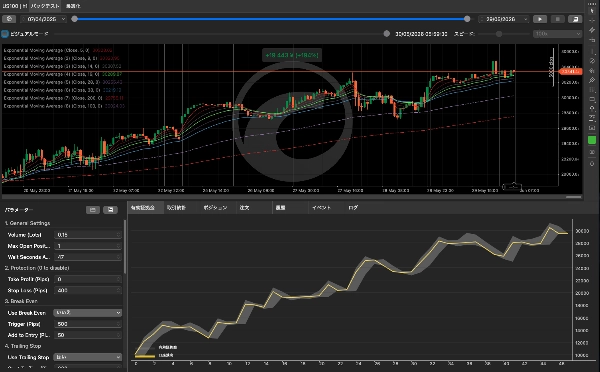
Task: Click left icon button beside パラメーター header
Action: coord(93,210)
